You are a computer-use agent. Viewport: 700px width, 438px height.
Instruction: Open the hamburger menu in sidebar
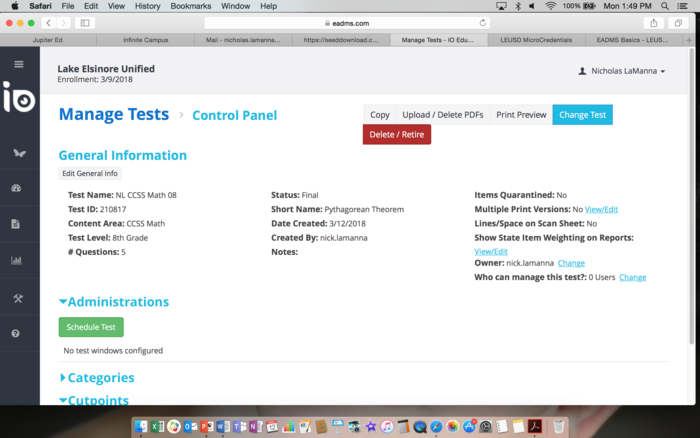tap(18, 64)
